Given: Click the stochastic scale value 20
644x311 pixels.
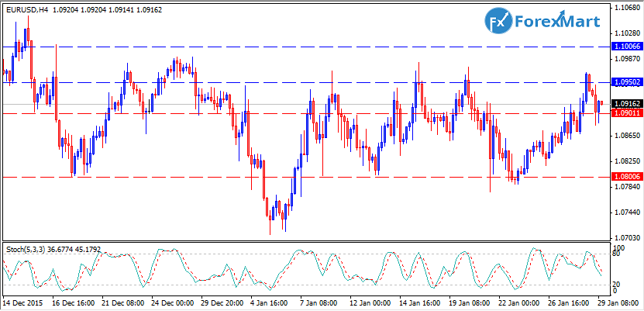Looking at the screenshot, I should (x=616, y=285).
